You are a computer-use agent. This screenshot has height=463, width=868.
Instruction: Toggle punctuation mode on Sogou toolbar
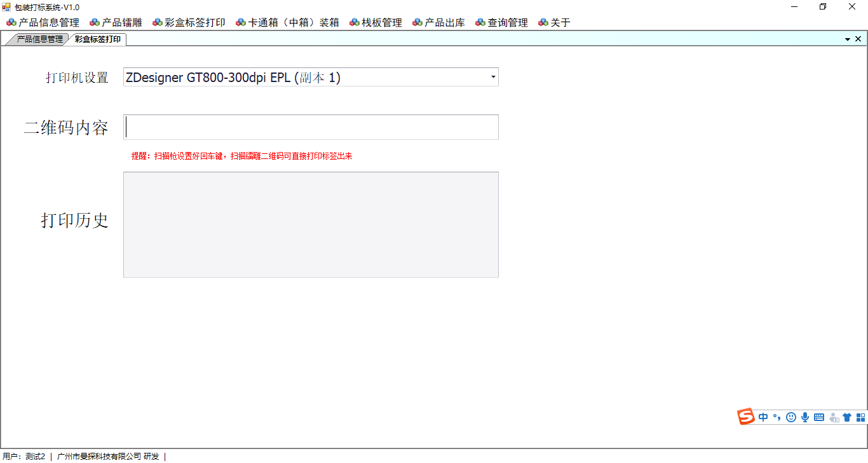[776, 417]
